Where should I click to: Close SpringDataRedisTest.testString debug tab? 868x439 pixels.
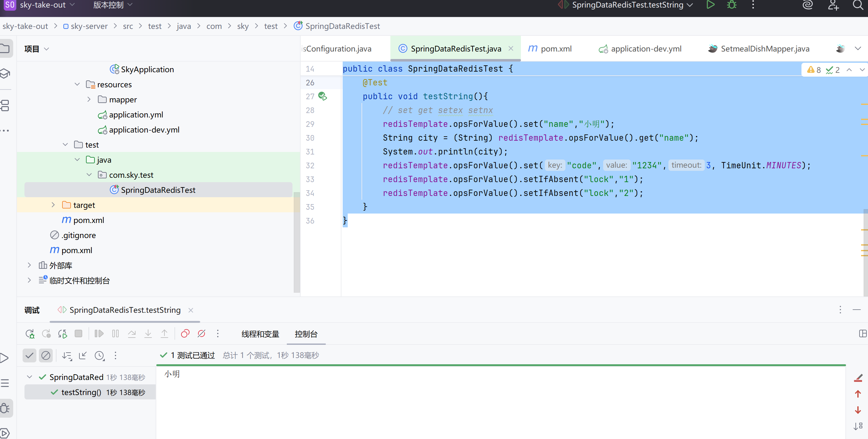coord(191,310)
